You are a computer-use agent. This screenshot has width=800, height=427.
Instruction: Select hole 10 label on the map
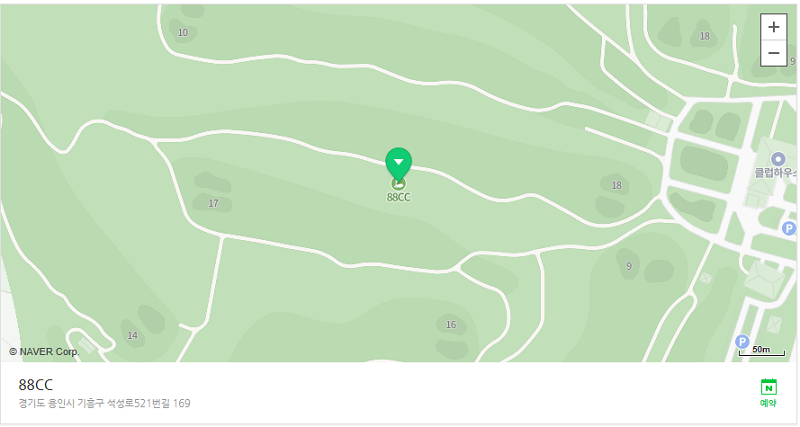(183, 33)
